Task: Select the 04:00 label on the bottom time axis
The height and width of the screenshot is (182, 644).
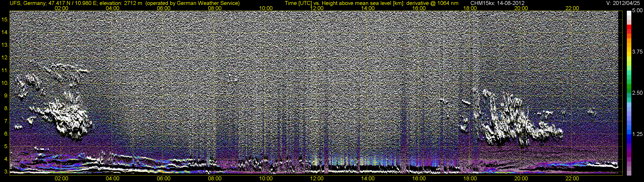Action: click(x=112, y=179)
